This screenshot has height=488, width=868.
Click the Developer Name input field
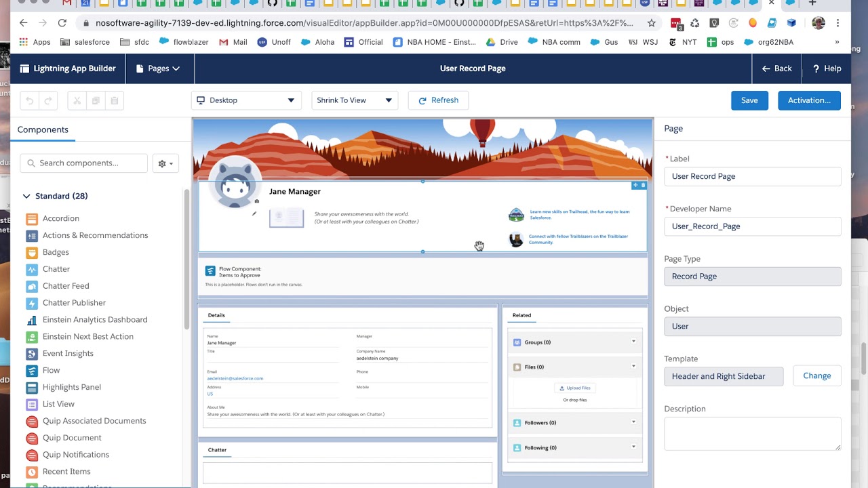pyautogui.click(x=753, y=226)
